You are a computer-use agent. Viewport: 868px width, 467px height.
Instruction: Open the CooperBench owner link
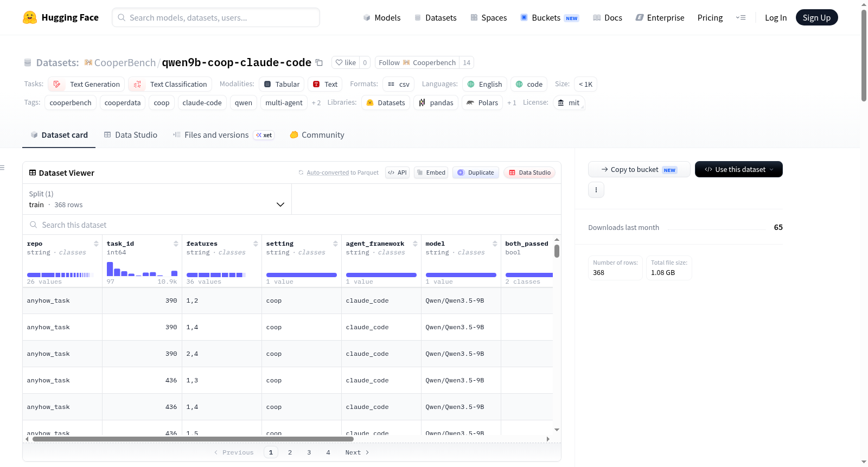pyautogui.click(x=125, y=62)
